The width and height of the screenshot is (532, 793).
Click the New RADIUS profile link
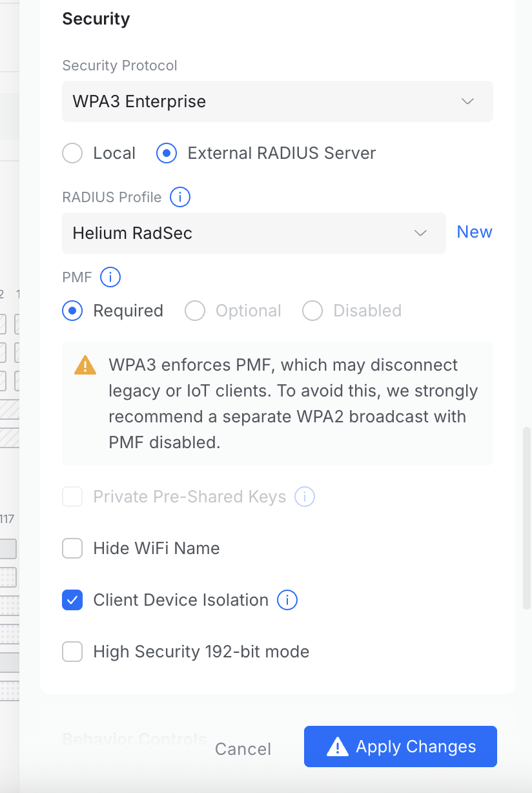click(475, 232)
